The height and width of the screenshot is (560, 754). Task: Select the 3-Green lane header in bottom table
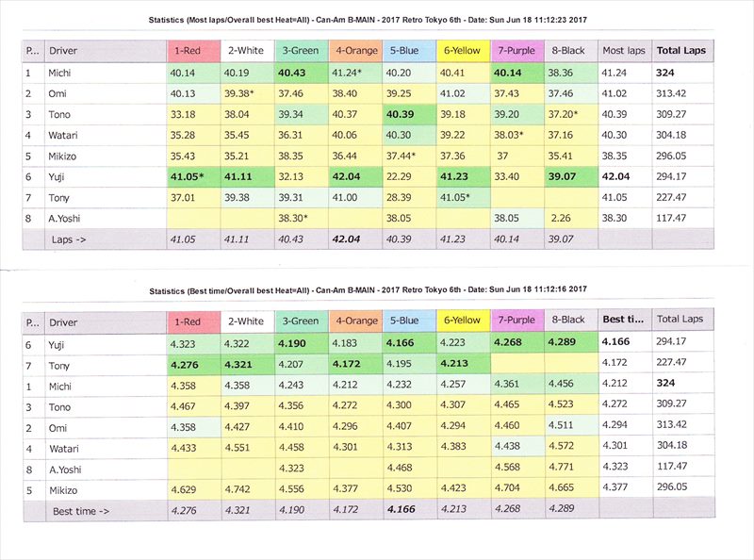pyautogui.click(x=302, y=321)
